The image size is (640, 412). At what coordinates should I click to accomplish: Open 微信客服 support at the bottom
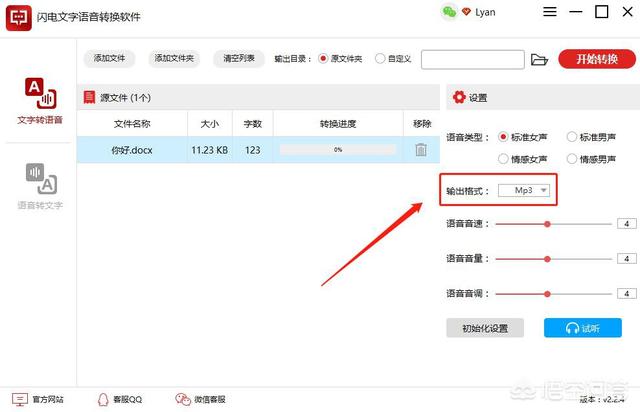coord(182,398)
